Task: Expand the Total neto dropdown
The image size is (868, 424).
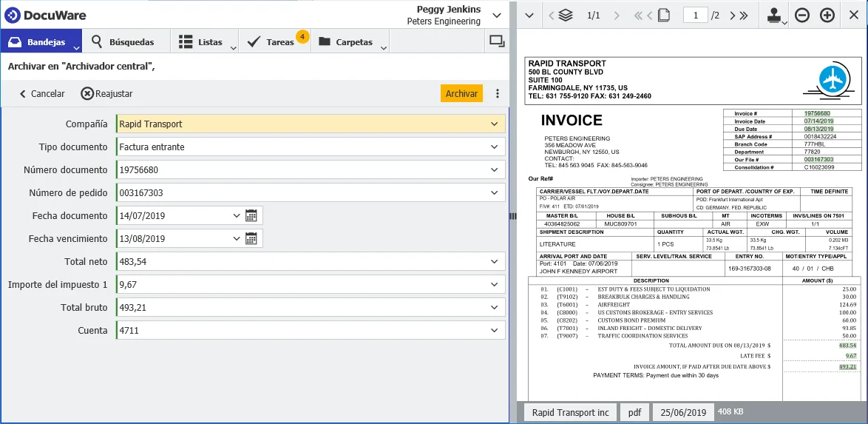Action: click(495, 262)
